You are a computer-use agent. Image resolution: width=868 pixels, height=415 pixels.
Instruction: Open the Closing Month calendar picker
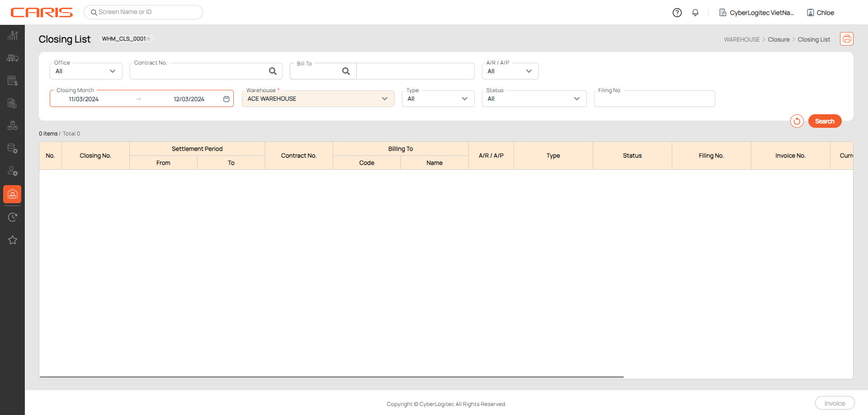[226, 99]
